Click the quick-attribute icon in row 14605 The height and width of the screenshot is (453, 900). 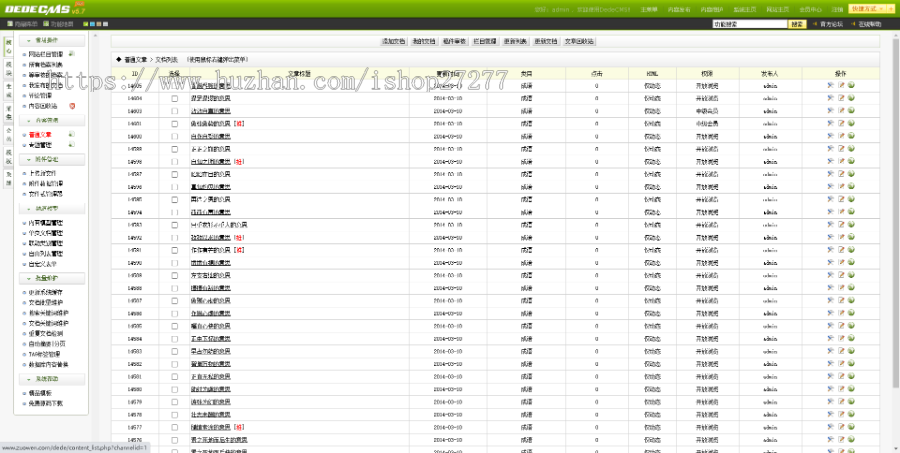click(830, 85)
